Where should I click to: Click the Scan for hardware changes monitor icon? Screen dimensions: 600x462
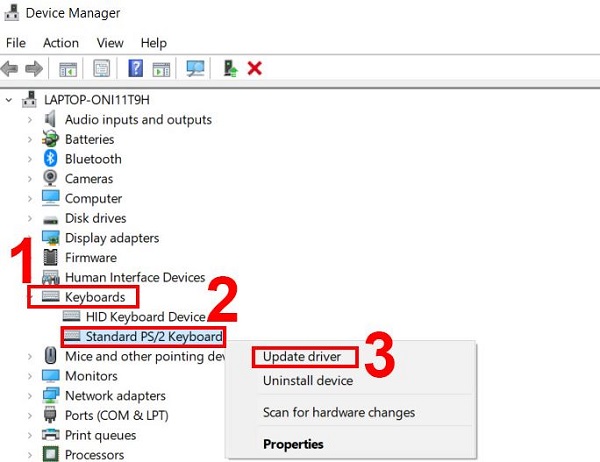[195, 69]
